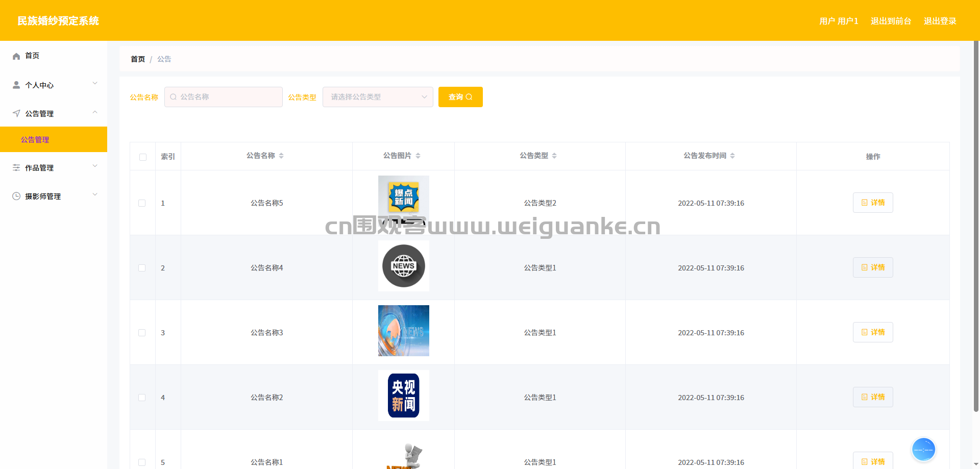Click the round blue floating button
Image resolution: width=980 pixels, height=469 pixels.
tap(923, 450)
